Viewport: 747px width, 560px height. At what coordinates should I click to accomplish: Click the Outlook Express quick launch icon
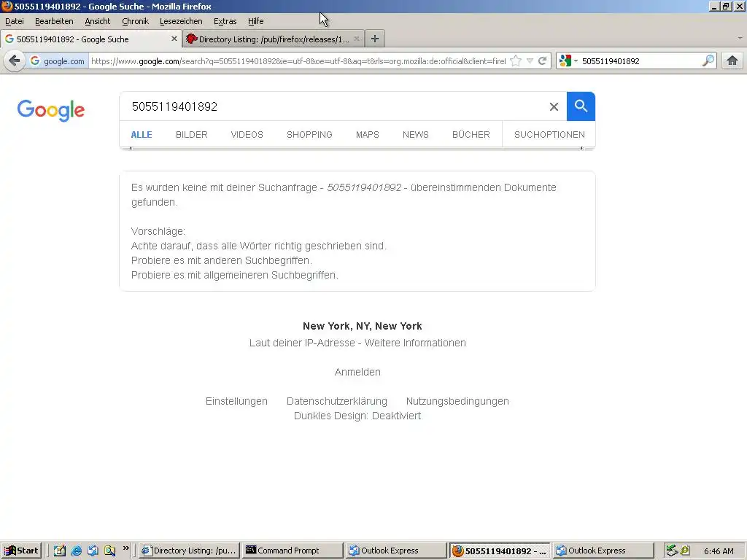(93, 551)
